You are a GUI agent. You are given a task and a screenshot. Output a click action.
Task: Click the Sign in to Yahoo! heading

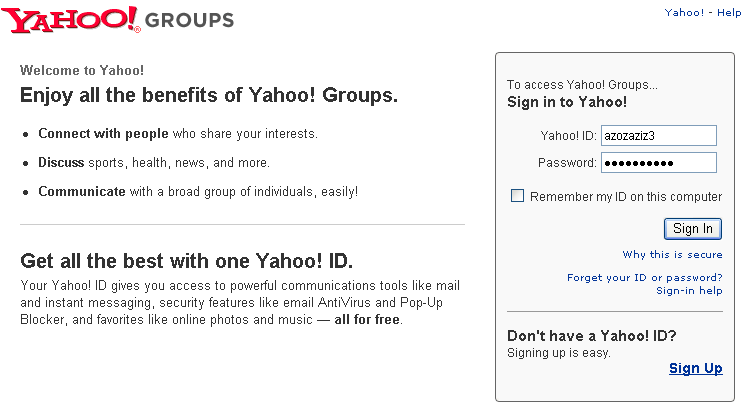567,102
